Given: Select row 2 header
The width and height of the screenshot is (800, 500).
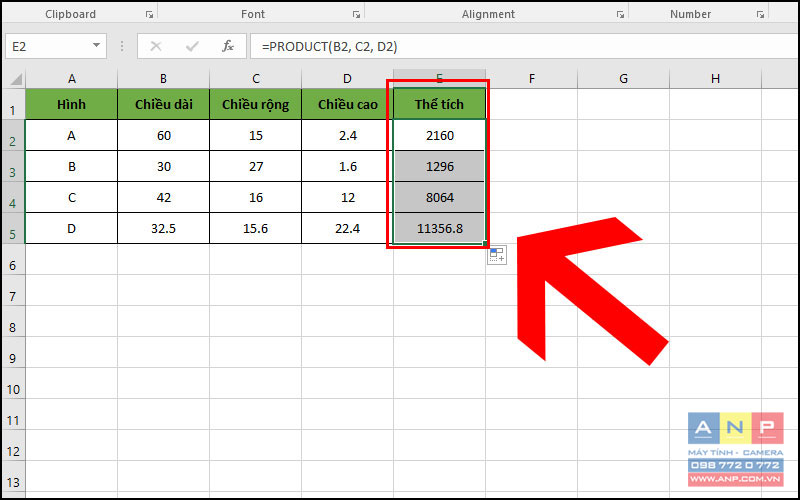Looking at the screenshot, I should (13, 136).
